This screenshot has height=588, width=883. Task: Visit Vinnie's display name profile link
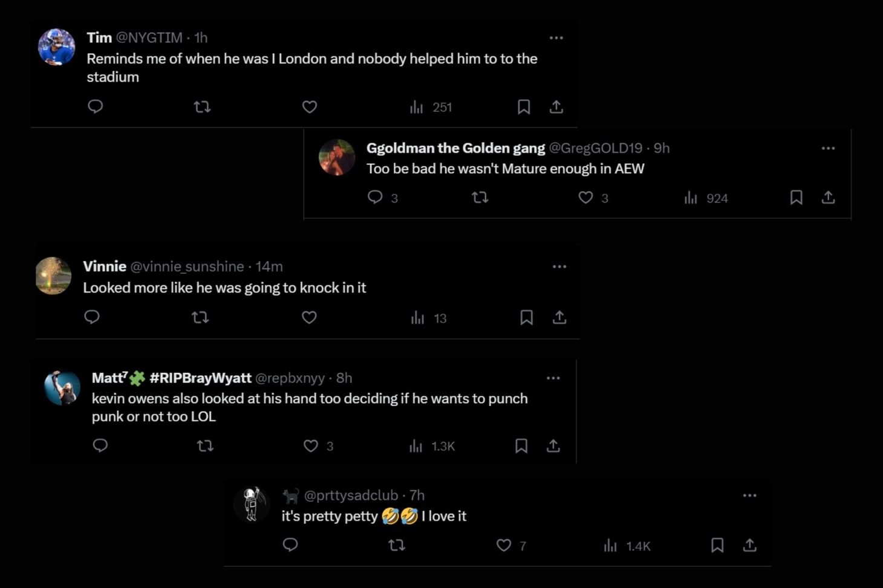coord(105,267)
